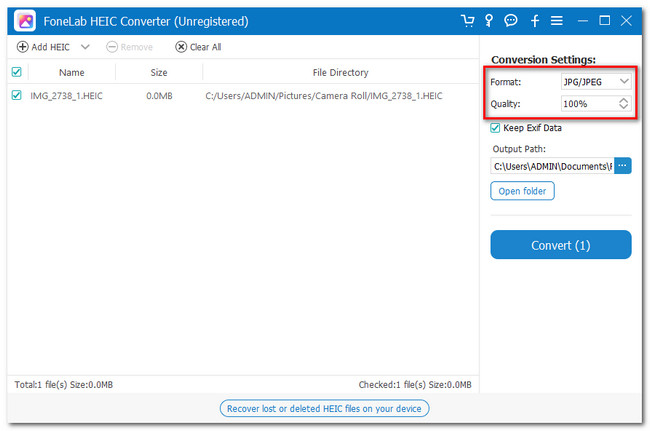This screenshot has width=650, height=431.
Task: Toggle the select-all checkbox in header
Action: [17, 72]
